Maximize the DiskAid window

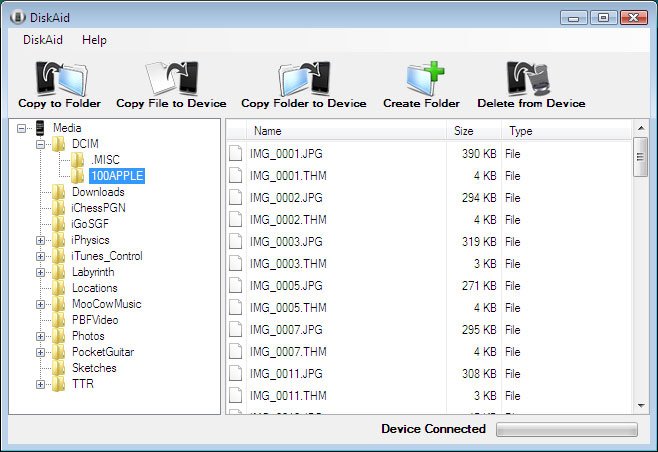point(603,18)
